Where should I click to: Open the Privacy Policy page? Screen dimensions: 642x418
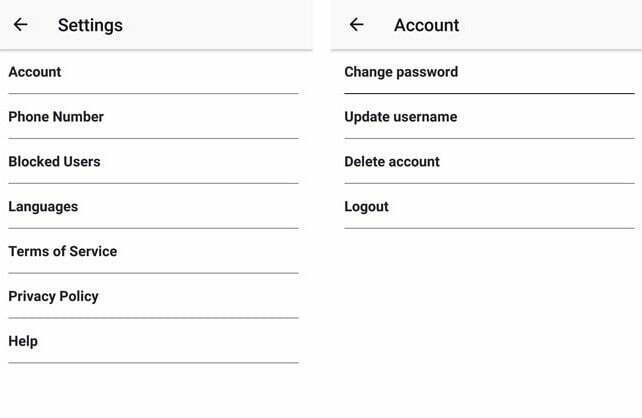pyautogui.click(x=154, y=296)
